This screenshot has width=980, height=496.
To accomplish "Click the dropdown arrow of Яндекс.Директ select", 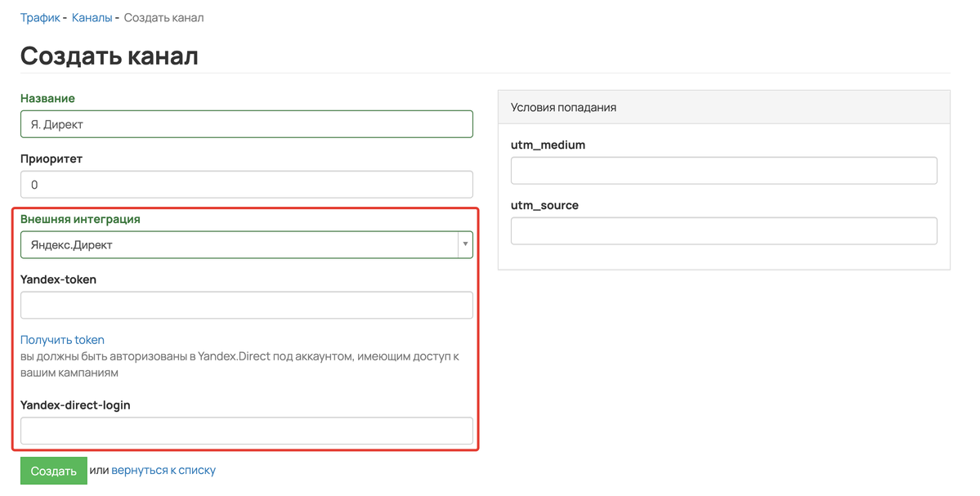I will 465,244.
